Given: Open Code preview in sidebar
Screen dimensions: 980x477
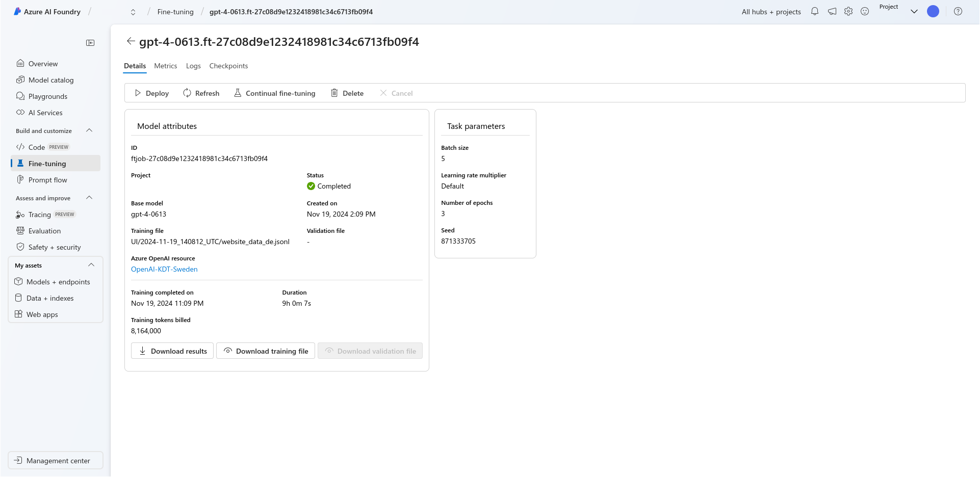Looking at the screenshot, I should (55, 147).
